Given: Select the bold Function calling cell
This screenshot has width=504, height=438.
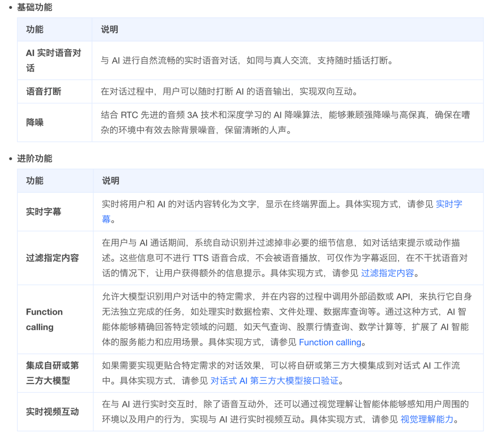Looking at the screenshot, I should tap(55, 319).
